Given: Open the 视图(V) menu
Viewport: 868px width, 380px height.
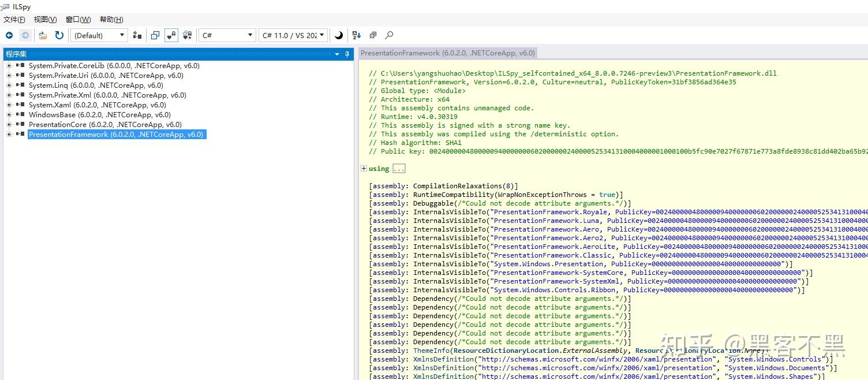Looking at the screenshot, I should tap(45, 20).
